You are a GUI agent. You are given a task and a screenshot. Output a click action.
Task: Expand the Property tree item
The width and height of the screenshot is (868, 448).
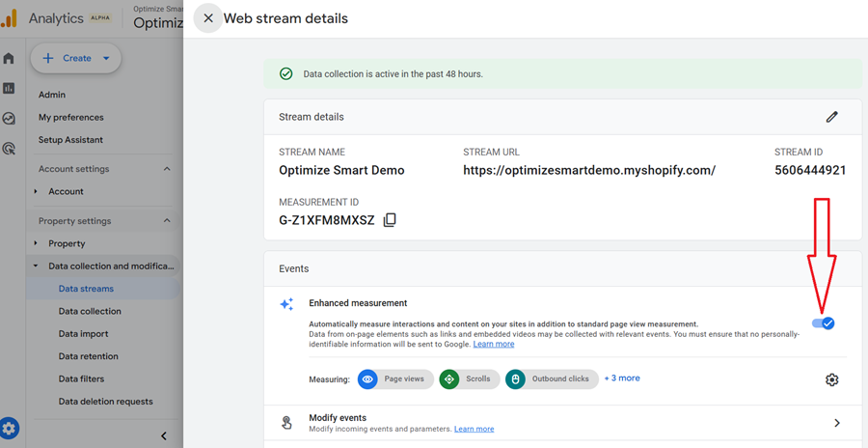(36, 243)
